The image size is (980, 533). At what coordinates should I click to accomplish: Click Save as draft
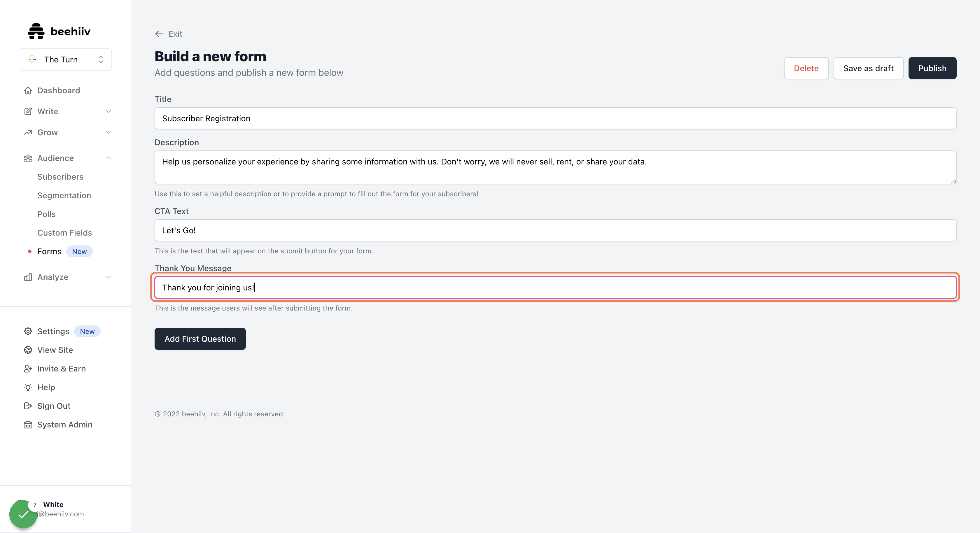coord(869,68)
